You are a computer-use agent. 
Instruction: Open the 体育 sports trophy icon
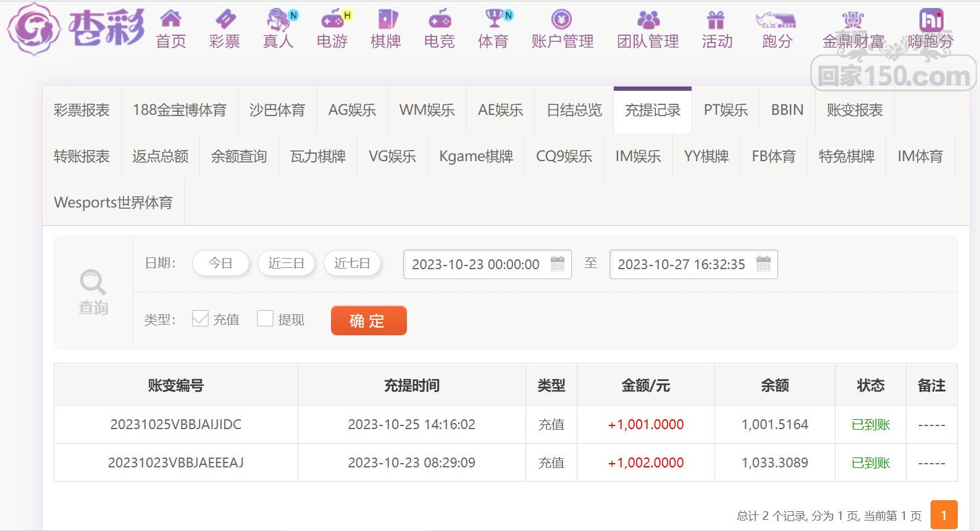496,19
